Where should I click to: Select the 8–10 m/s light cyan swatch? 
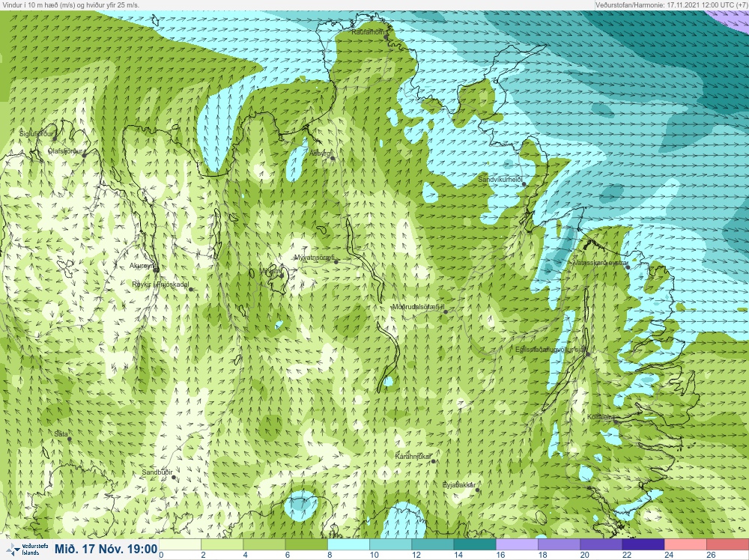348,544
